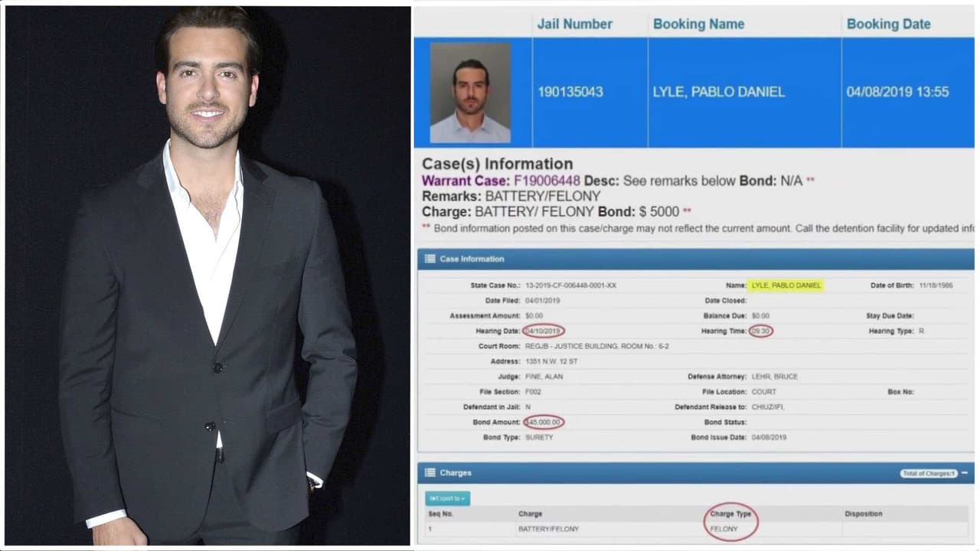Click the Jail Number column header
Image resolution: width=980 pixels, height=551 pixels.
[574, 24]
